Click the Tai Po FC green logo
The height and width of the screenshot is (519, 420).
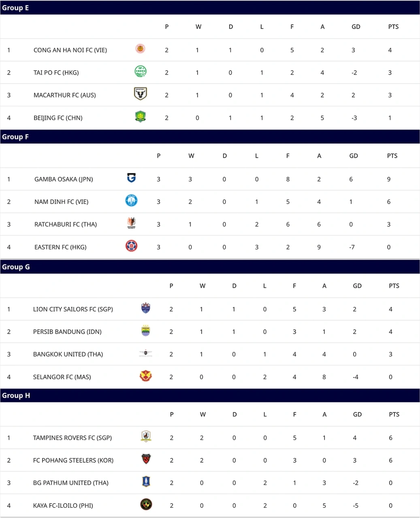coord(140,72)
